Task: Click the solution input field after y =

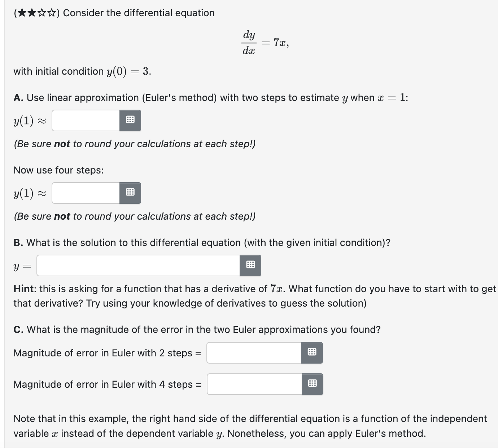Action: [137, 265]
